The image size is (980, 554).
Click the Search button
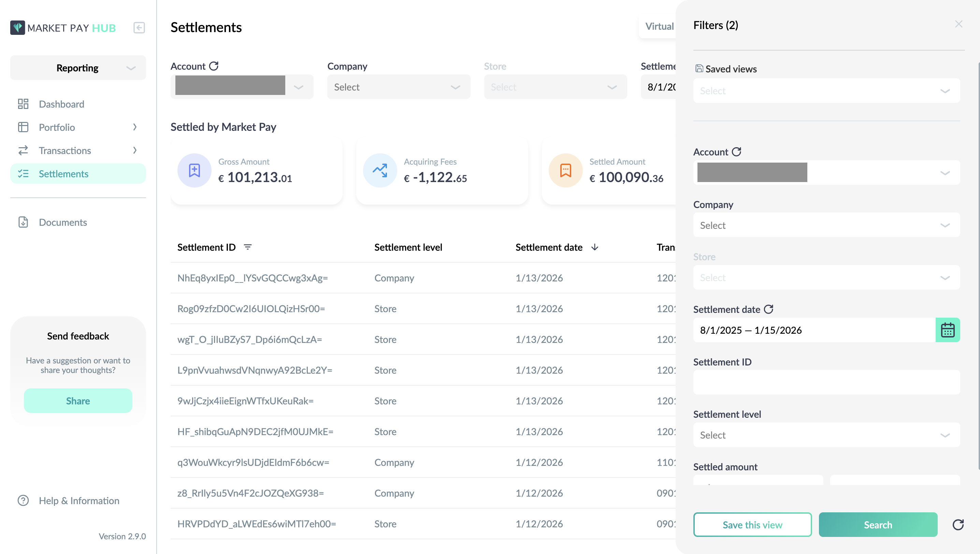[878, 525]
